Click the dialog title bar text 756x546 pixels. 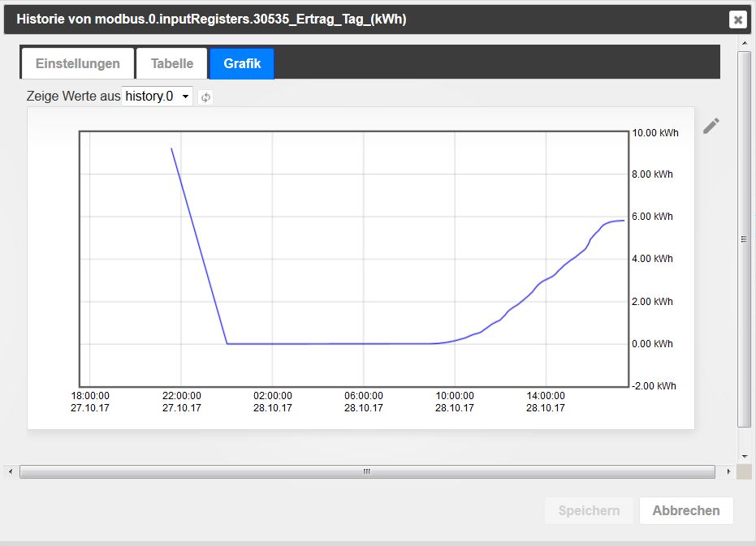tap(211, 19)
